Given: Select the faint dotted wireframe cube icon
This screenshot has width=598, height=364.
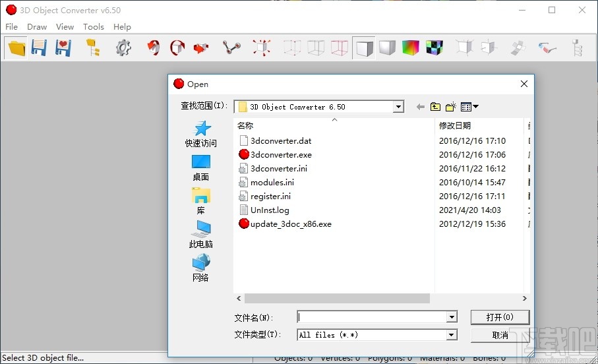Looking at the screenshot, I should click(x=292, y=48).
